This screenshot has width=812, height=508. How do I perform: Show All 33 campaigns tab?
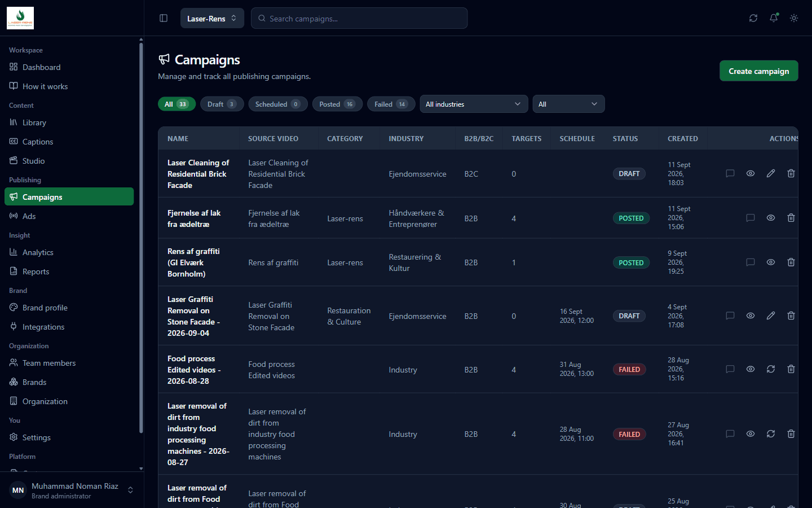[x=176, y=104]
